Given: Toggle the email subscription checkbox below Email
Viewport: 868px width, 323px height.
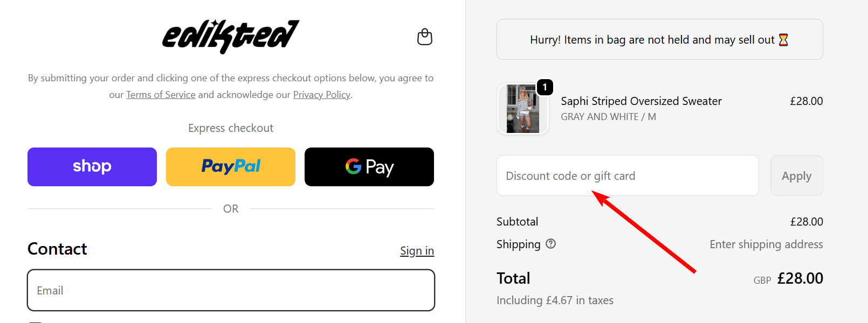Looking at the screenshot, I should [35, 321].
